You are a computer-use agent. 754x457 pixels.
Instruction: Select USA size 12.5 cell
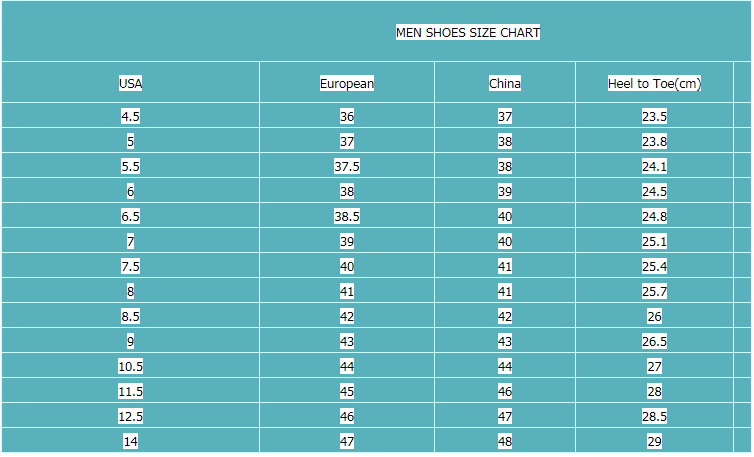point(130,416)
